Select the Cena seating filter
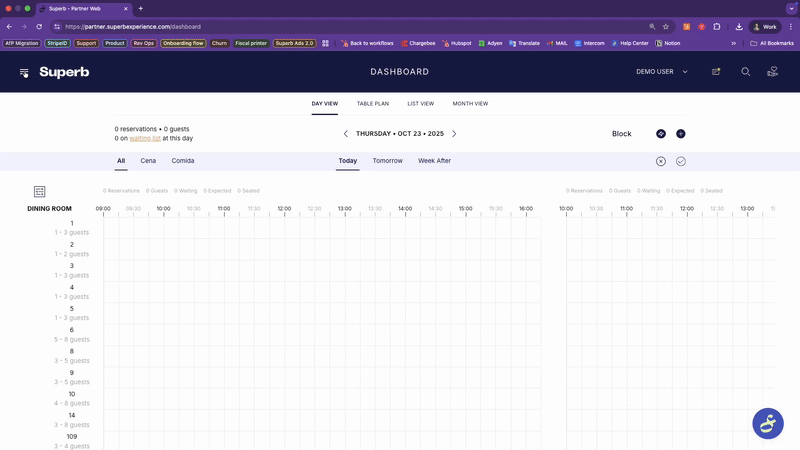The height and width of the screenshot is (450, 800). click(148, 161)
